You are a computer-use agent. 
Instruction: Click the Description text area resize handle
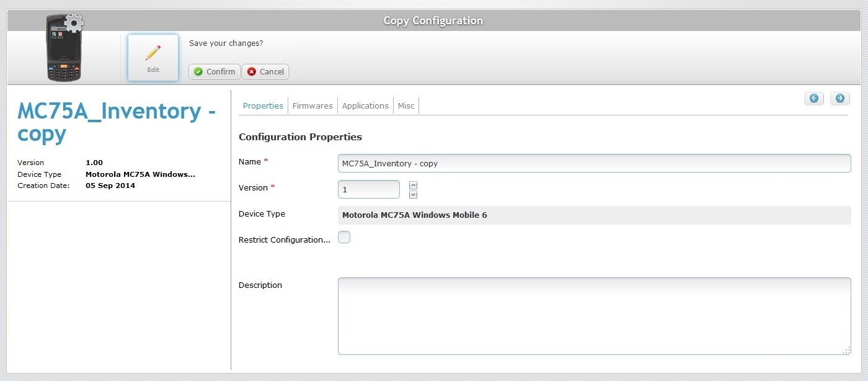pos(846,351)
